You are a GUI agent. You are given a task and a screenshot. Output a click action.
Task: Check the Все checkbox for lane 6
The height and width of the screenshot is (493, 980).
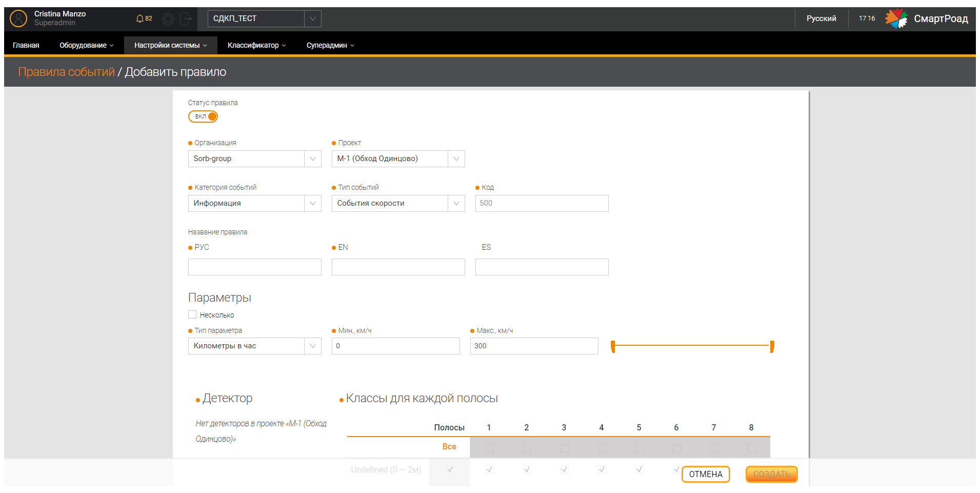pos(676,448)
